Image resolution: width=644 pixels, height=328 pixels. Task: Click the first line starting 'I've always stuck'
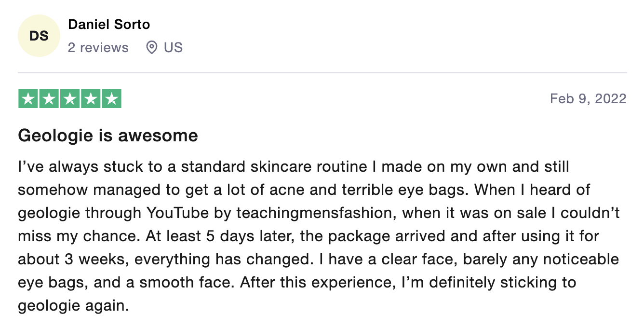click(x=294, y=167)
